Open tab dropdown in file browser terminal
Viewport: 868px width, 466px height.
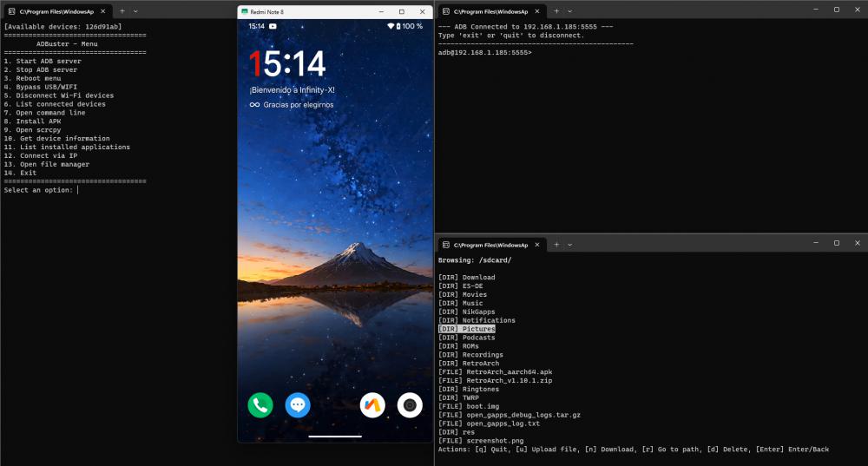click(x=570, y=244)
